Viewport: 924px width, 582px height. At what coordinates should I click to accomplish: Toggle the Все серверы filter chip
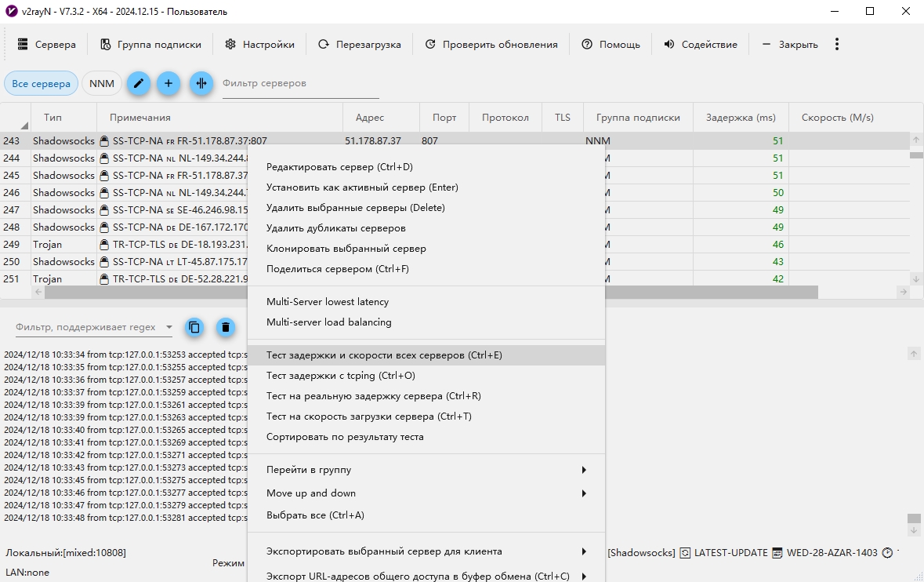(41, 84)
